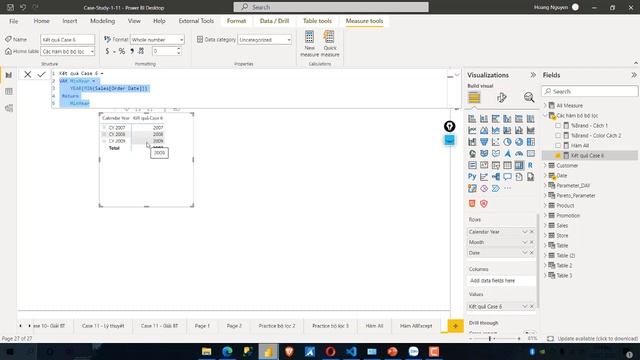Select the Treemap visual
Screen dimensions: 640x360
[530, 142]
